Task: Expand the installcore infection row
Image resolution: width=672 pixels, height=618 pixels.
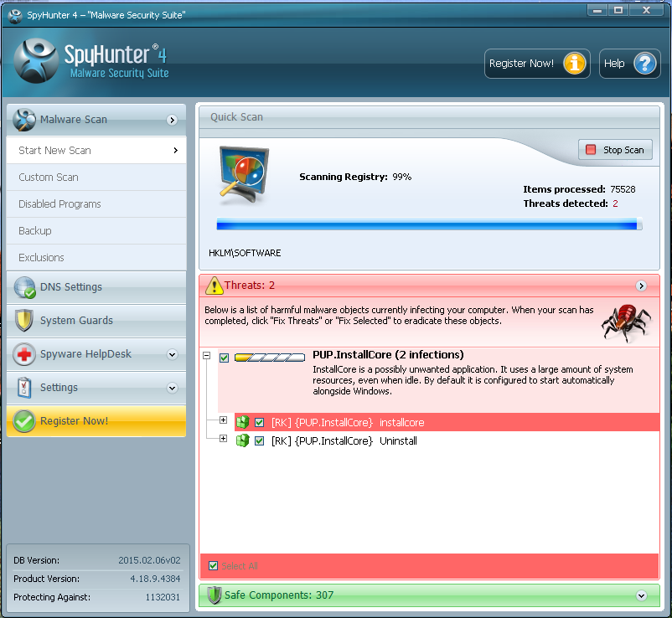Action: 223,420
